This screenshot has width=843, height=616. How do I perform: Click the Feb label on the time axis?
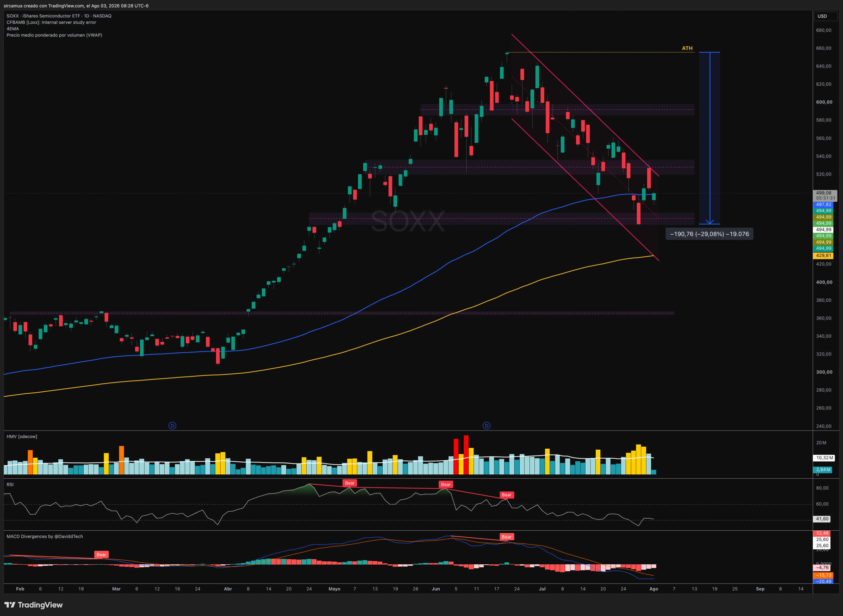click(20, 589)
